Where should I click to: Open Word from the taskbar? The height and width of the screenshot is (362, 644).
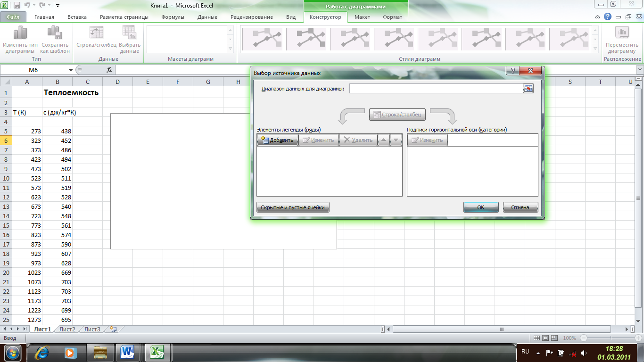(x=127, y=352)
